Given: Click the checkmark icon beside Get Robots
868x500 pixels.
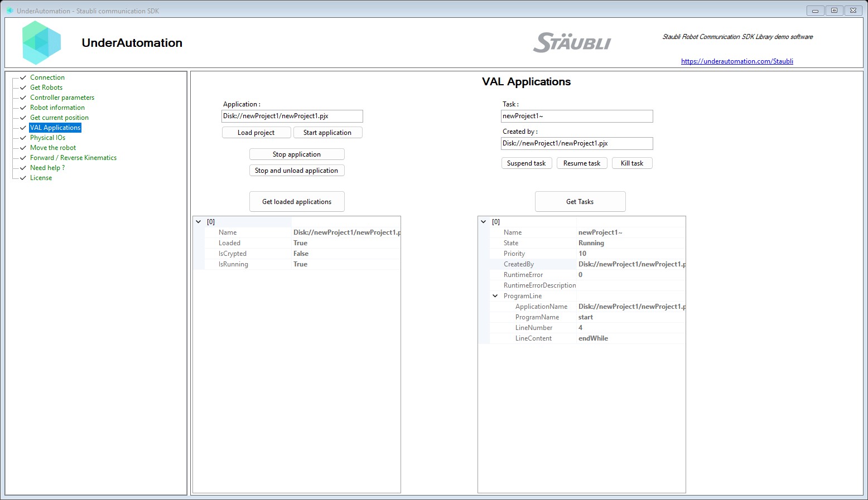Looking at the screenshot, I should click(x=22, y=88).
